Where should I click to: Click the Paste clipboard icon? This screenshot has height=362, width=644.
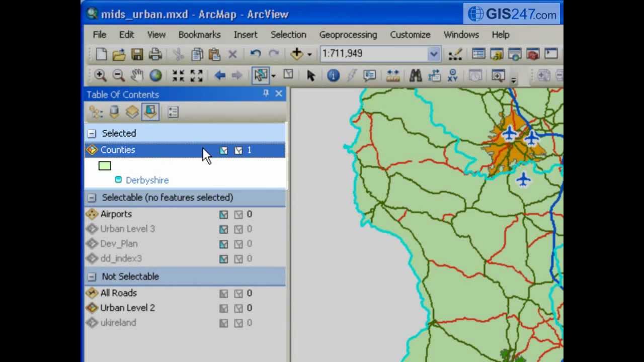pyautogui.click(x=214, y=54)
